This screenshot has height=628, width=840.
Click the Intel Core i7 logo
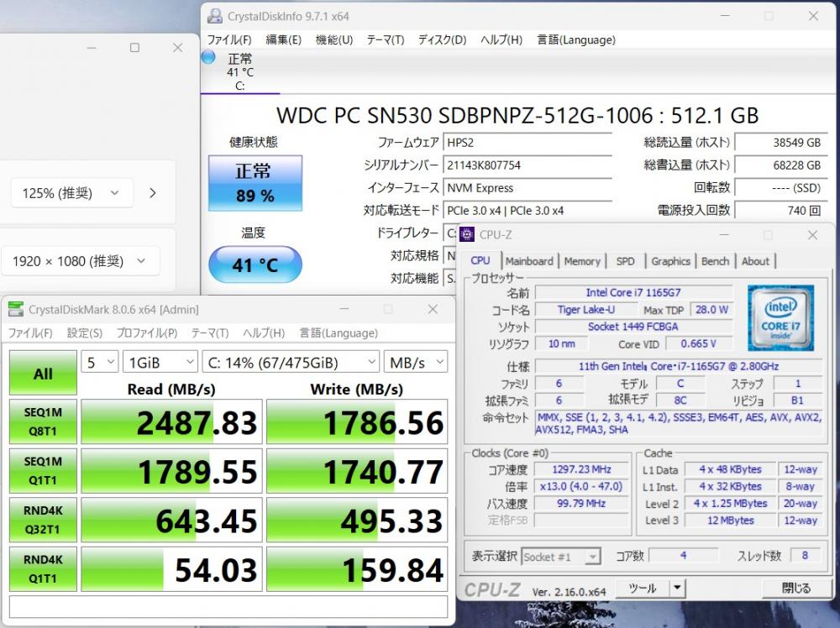780,318
